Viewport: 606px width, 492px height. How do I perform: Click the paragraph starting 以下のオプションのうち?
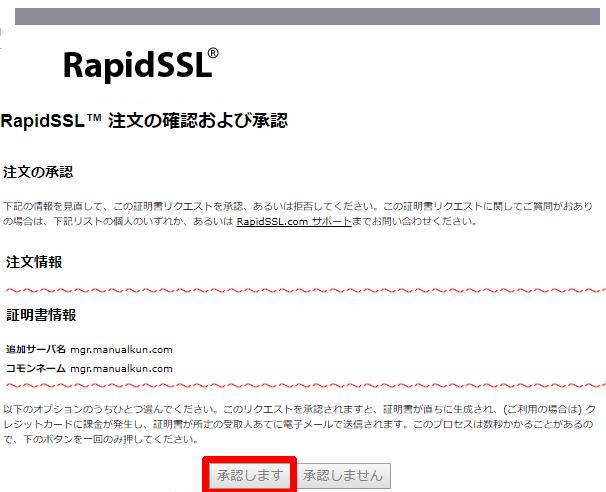pos(300,424)
